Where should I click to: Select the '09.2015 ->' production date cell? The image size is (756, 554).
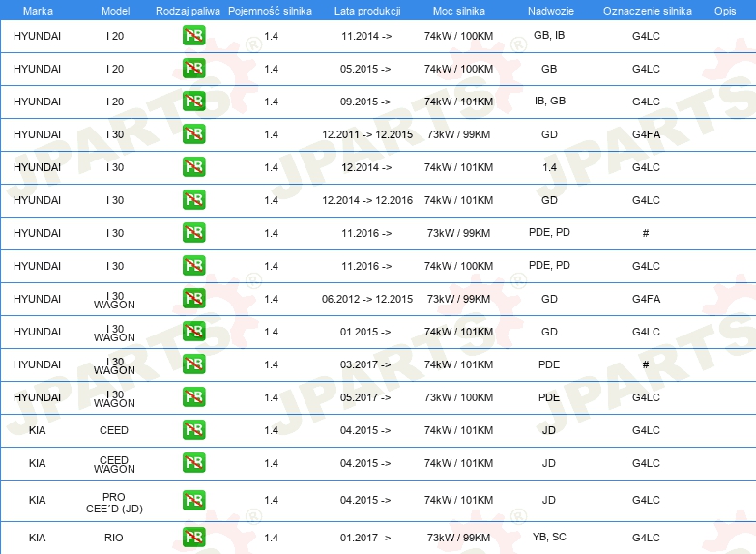(365, 102)
